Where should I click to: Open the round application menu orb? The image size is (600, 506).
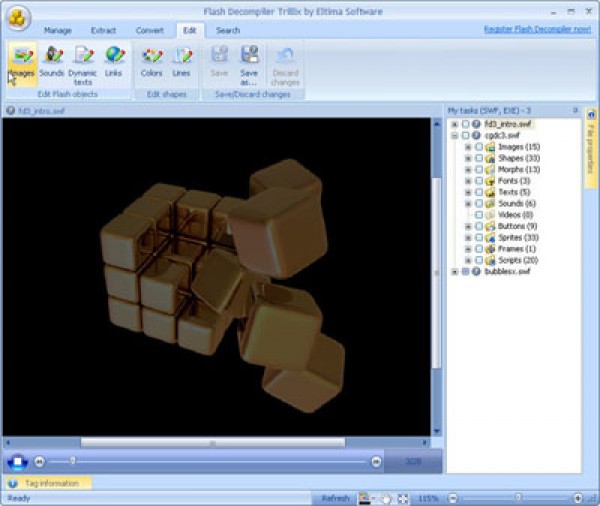(x=18, y=18)
